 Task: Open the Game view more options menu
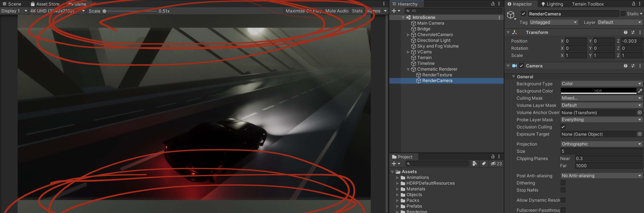click(384, 4)
